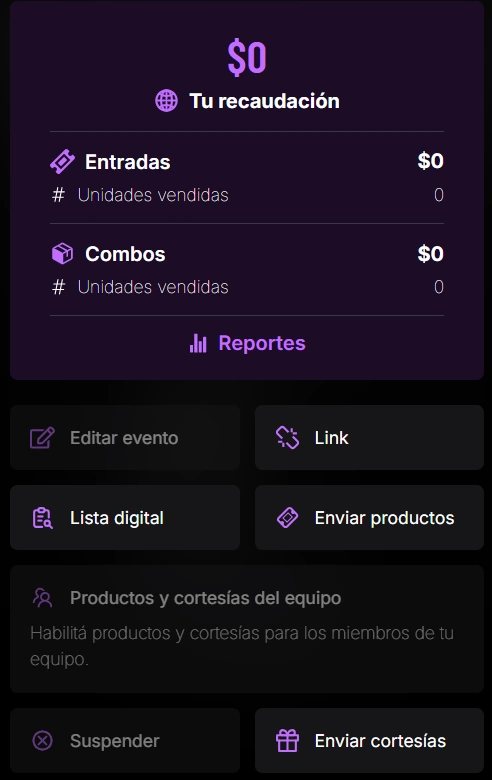Image resolution: width=492 pixels, height=780 pixels.
Task: Click the box icon next to Combos
Action: click(63, 254)
